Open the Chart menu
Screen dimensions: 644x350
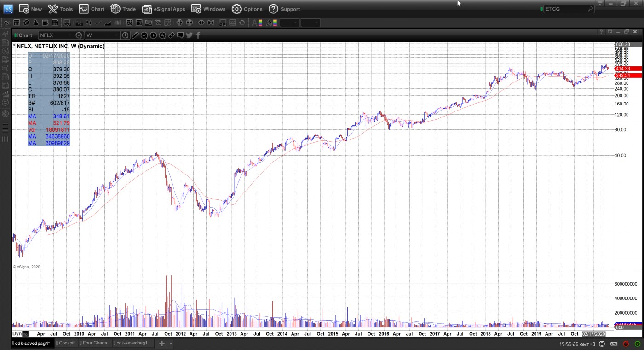(x=92, y=9)
